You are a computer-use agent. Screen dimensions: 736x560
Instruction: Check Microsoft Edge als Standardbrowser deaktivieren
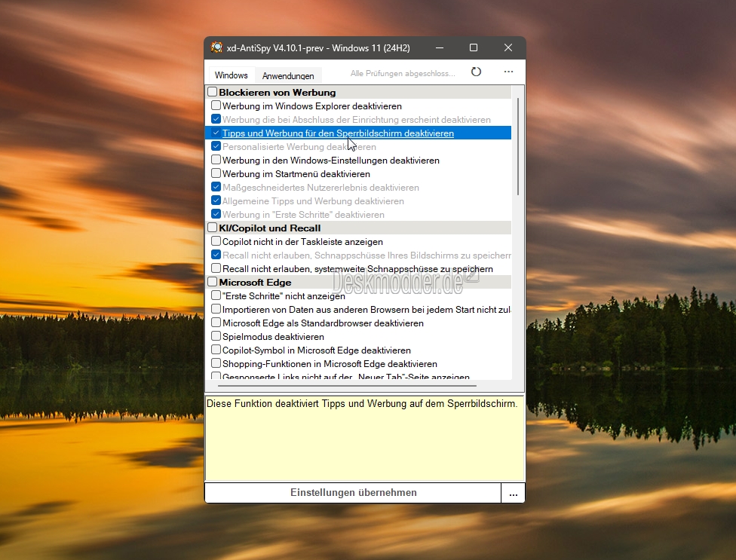coord(216,323)
